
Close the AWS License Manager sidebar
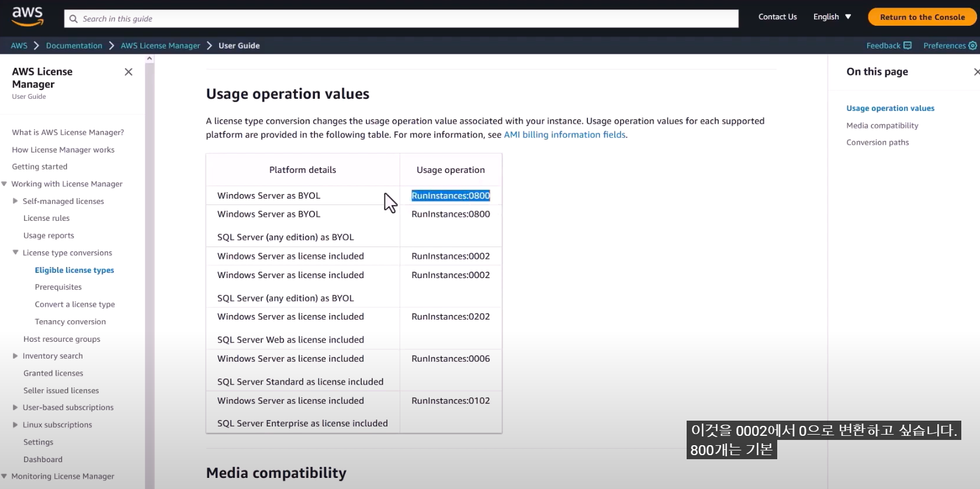click(129, 72)
